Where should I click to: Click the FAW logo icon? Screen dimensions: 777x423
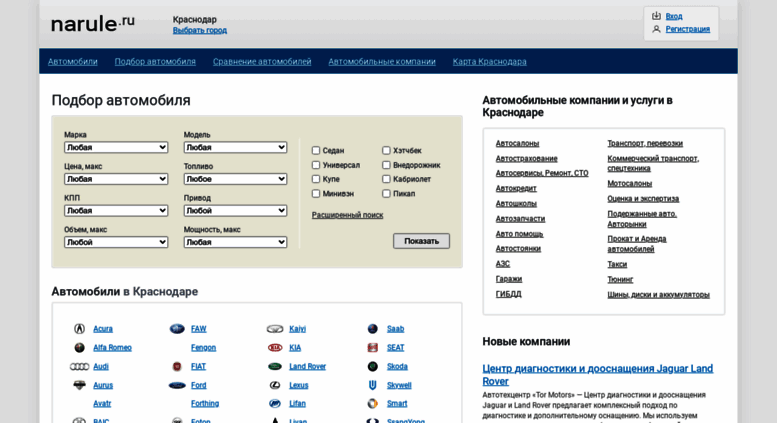pos(177,329)
